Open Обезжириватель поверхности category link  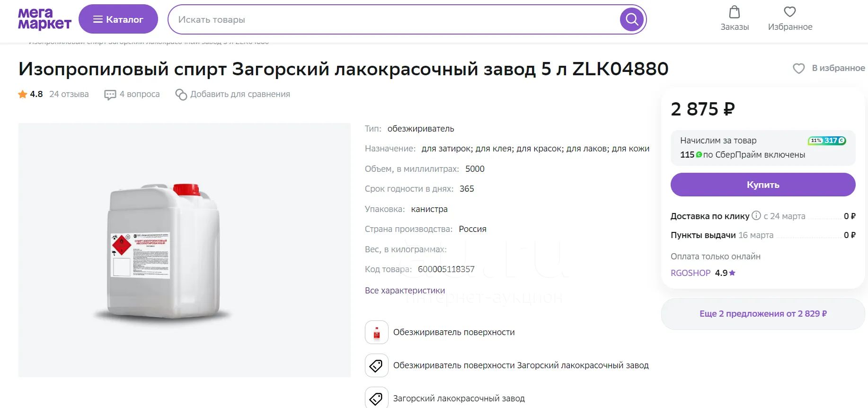coord(454,332)
